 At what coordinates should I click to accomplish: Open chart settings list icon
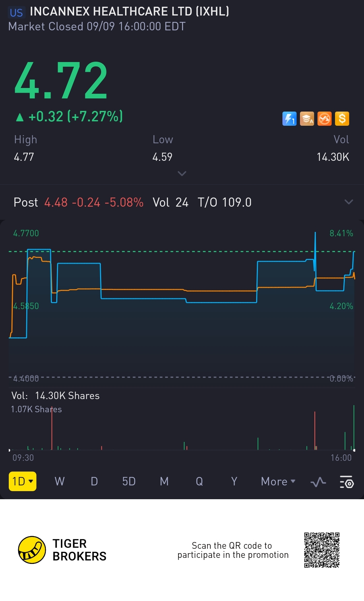[346, 482]
